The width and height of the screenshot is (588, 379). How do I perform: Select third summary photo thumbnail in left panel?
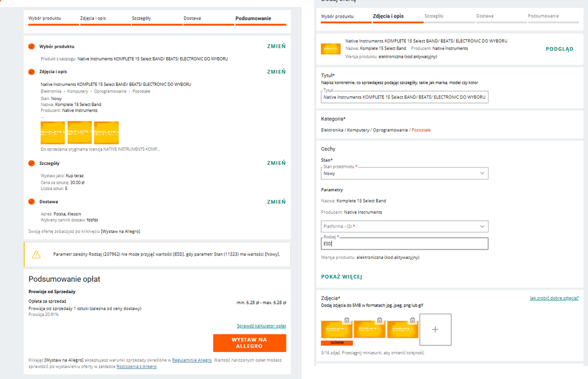click(x=107, y=132)
